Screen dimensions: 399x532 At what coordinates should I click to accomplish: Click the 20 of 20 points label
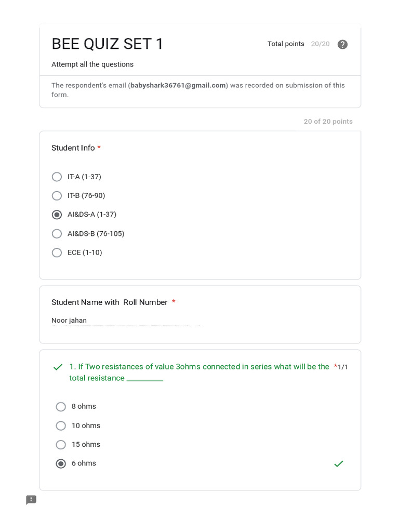[x=328, y=122]
